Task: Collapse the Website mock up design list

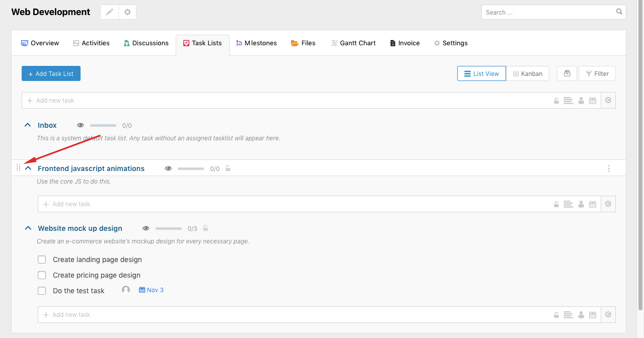Action: 28,228
